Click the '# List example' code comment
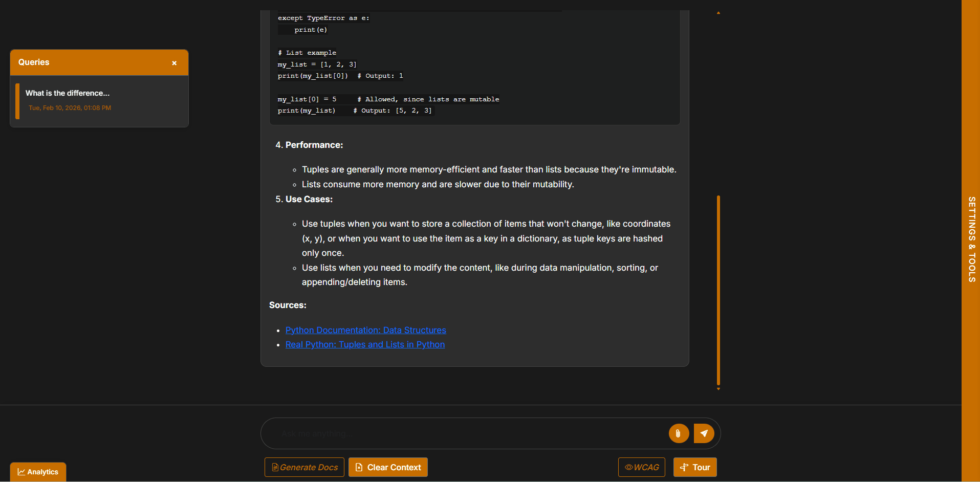980x482 pixels. click(307, 53)
